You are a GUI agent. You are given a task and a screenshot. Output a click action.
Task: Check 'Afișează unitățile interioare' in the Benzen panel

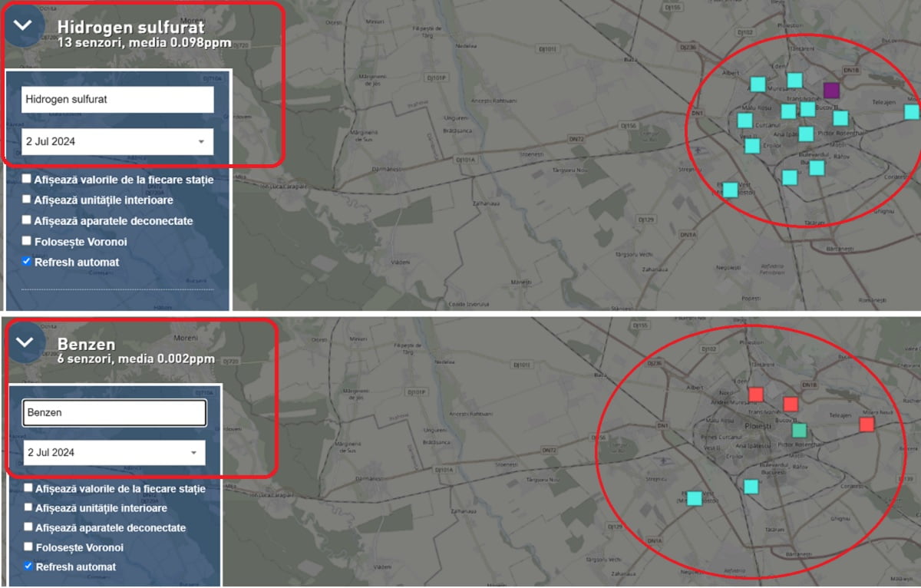pyautogui.click(x=28, y=508)
